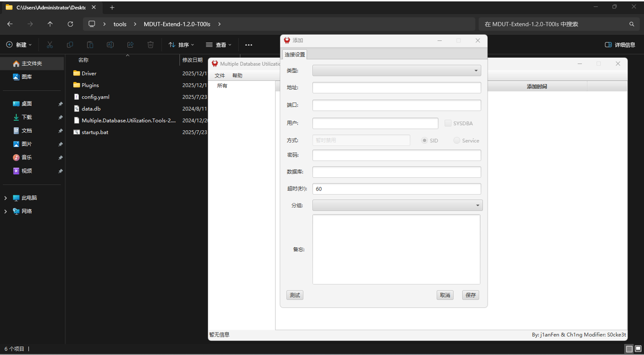Viewport: 644px width, 355px height.
Task: Refresh the Explorer folder view
Action: [70, 24]
